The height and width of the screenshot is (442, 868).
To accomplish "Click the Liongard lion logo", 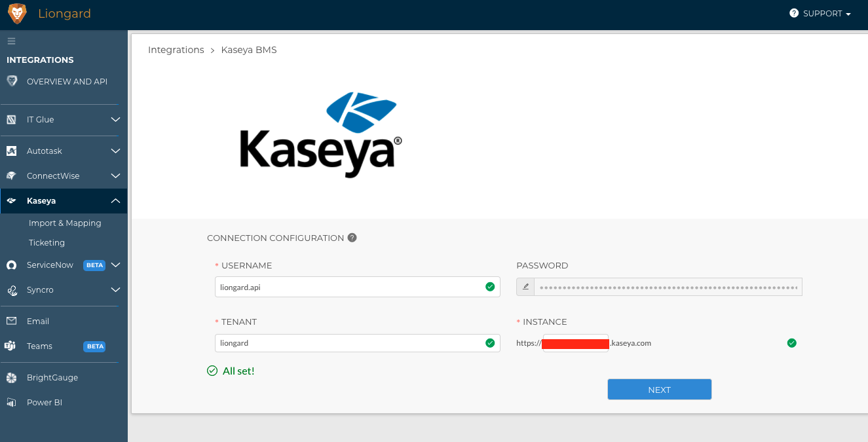I will tap(17, 14).
